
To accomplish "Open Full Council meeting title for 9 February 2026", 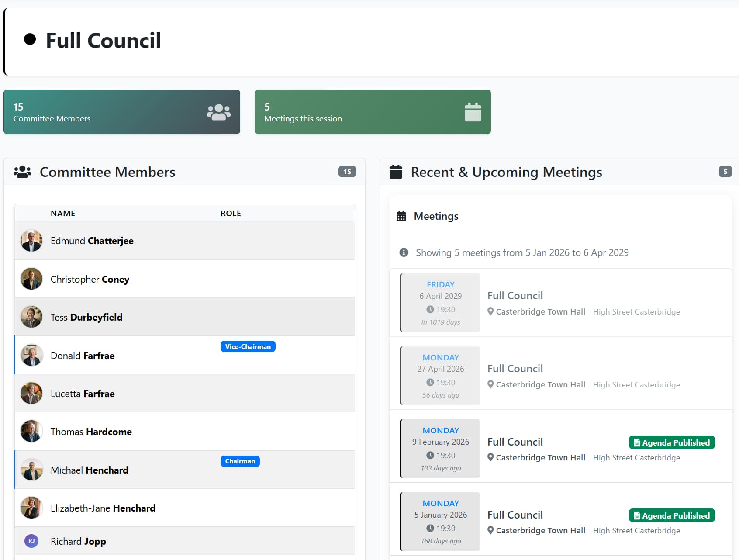I will point(515,442).
